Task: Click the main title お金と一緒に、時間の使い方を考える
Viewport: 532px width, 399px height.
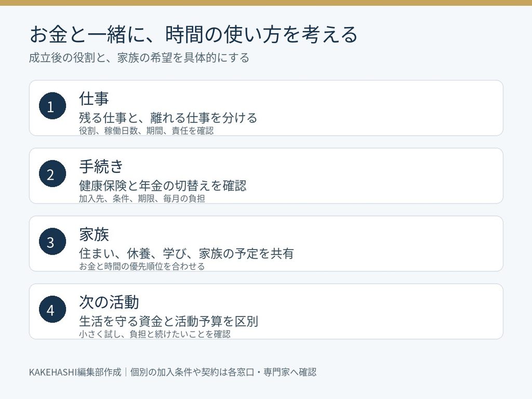Action: (193, 35)
